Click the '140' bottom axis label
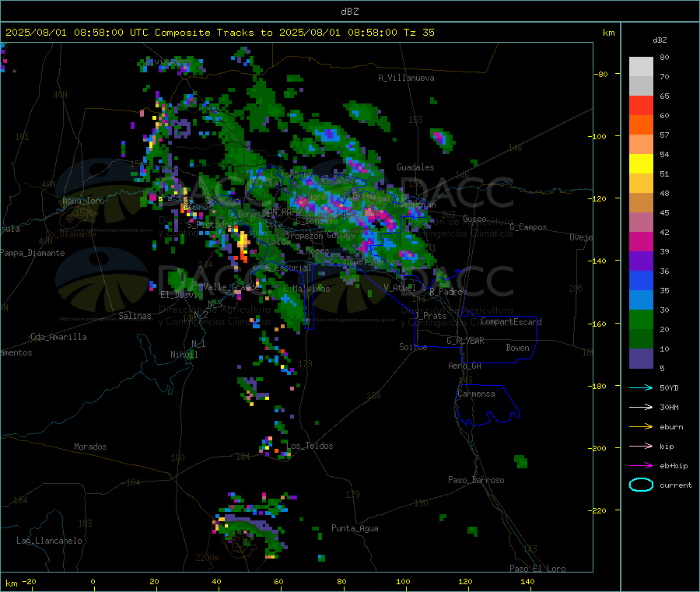The height and width of the screenshot is (592, 700). pos(527,582)
